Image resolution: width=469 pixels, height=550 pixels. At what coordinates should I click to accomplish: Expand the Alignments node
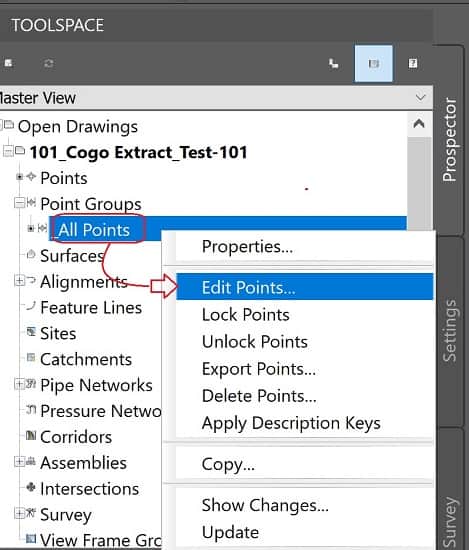tap(20, 281)
